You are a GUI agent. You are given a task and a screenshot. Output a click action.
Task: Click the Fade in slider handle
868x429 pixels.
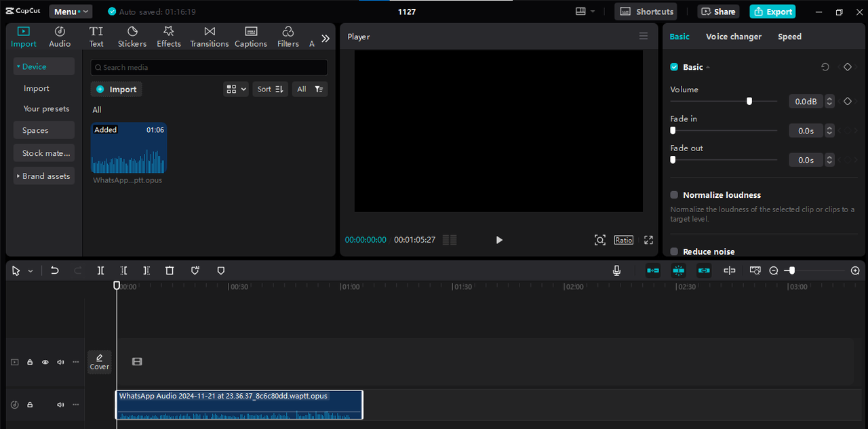673,130
